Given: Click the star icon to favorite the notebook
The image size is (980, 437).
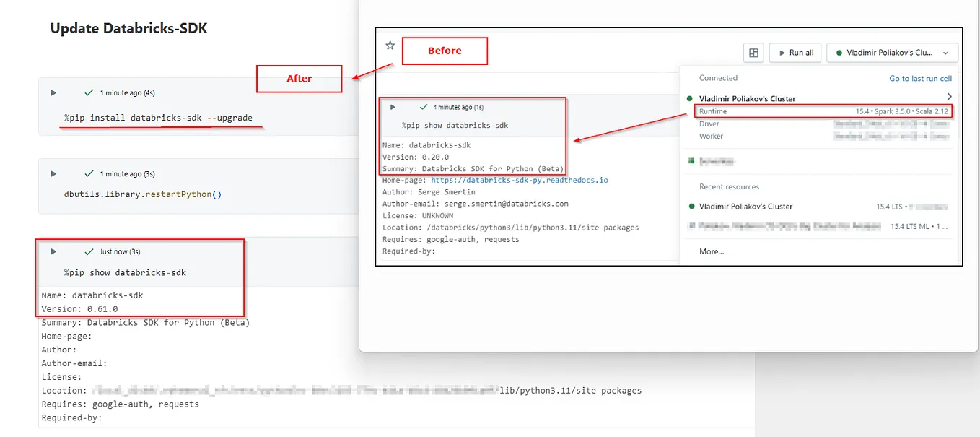Looking at the screenshot, I should click(x=390, y=45).
